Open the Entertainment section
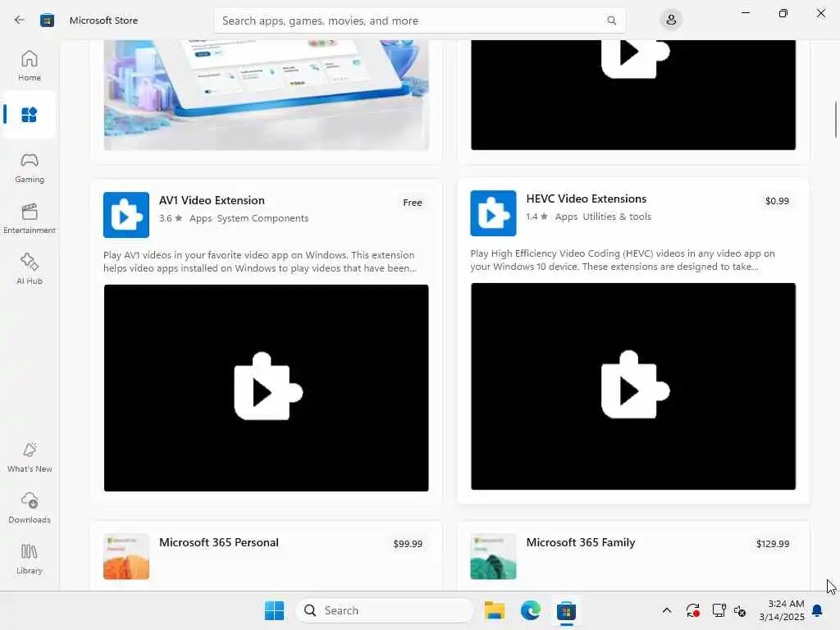This screenshot has height=630, width=840. pyautogui.click(x=30, y=218)
